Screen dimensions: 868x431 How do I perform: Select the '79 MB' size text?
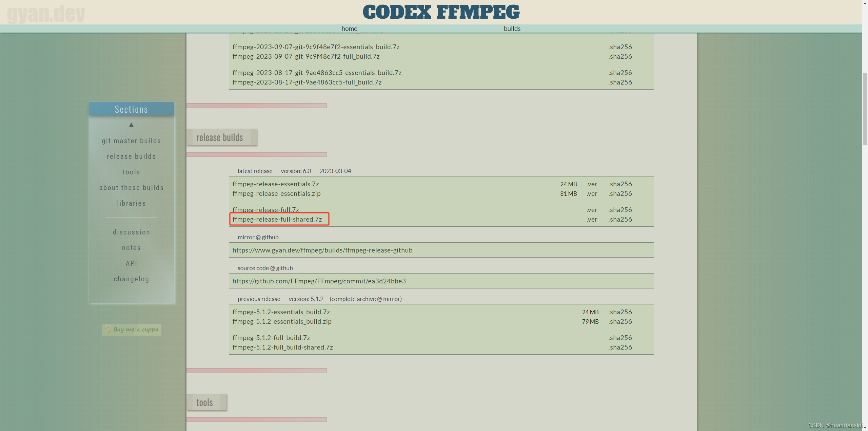590,321
